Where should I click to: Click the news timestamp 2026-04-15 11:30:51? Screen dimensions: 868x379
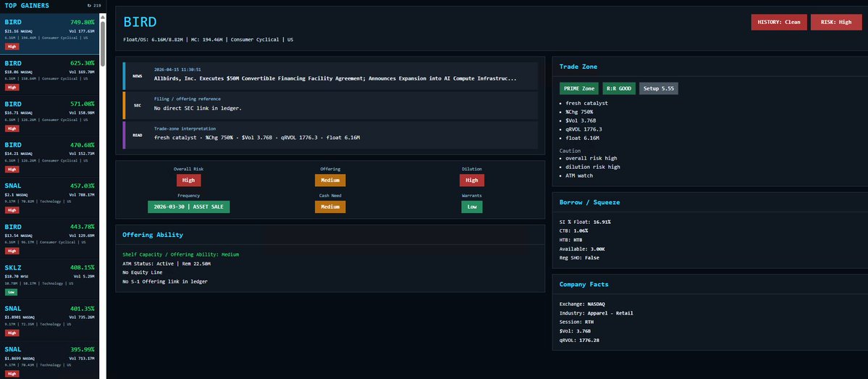coord(177,70)
